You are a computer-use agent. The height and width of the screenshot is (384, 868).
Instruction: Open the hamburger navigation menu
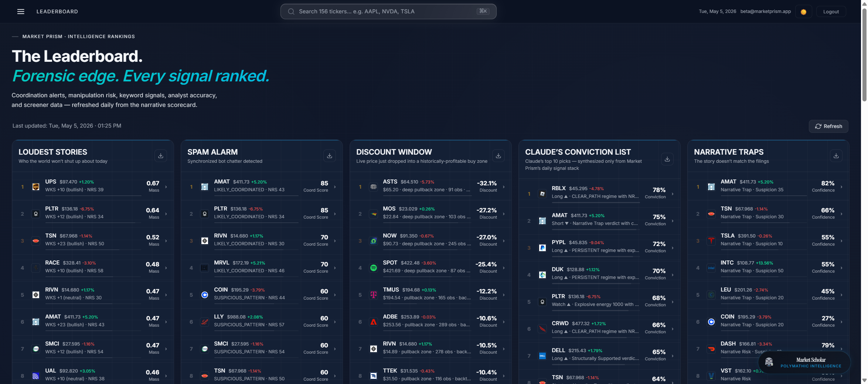21,11
